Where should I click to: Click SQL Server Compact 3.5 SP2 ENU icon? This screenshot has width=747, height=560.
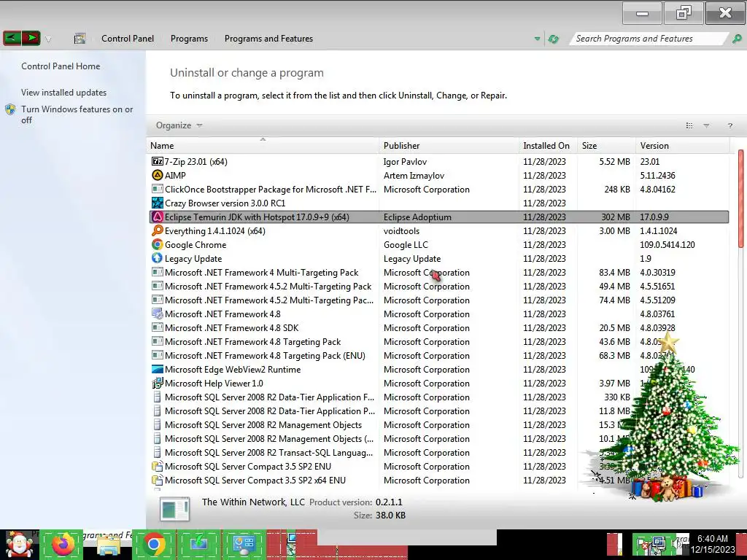158,466
